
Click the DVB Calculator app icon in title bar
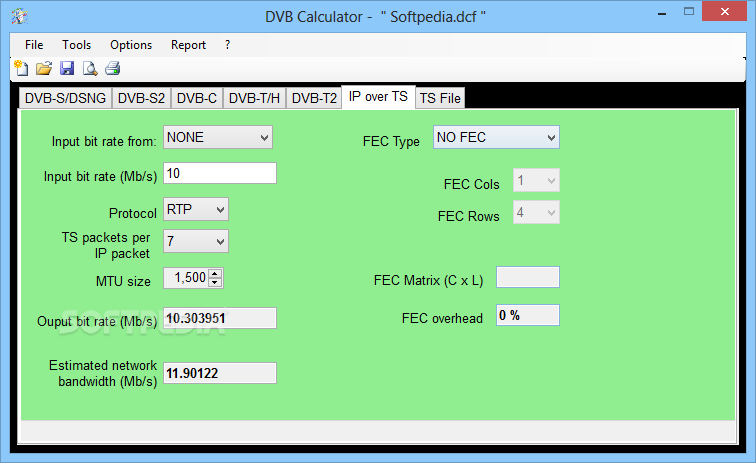20,16
